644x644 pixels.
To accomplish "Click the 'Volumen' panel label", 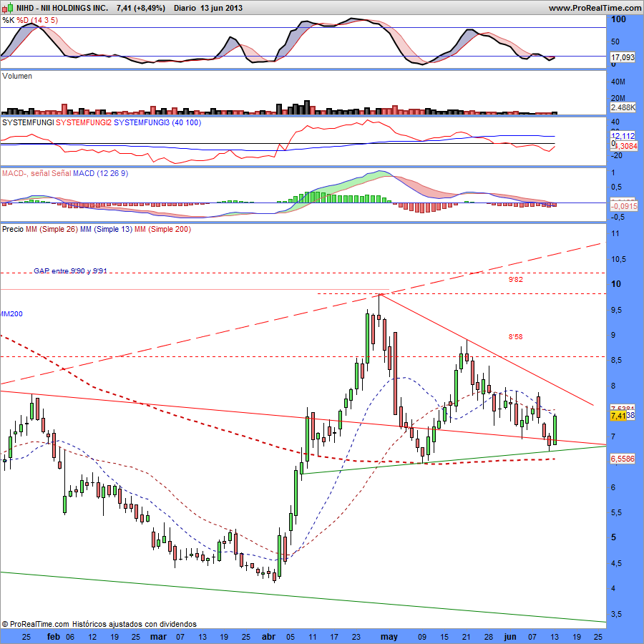I will 17,76.
